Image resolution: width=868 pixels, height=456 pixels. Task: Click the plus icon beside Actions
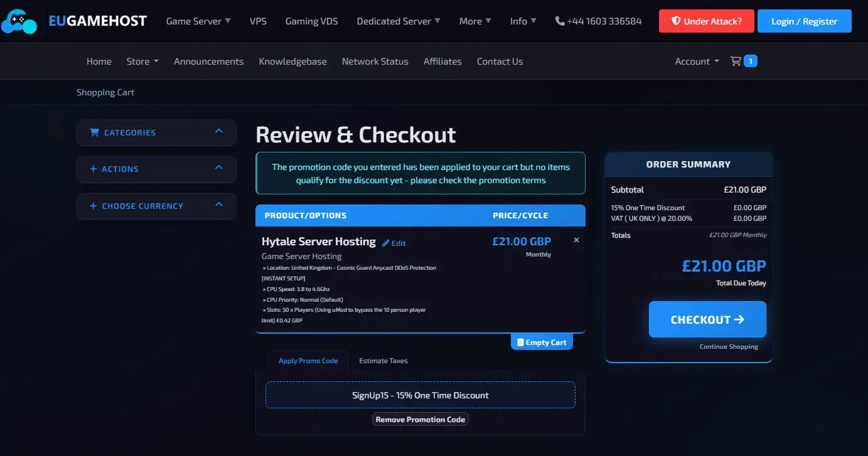pyautogui.click(x=94, y=169)
